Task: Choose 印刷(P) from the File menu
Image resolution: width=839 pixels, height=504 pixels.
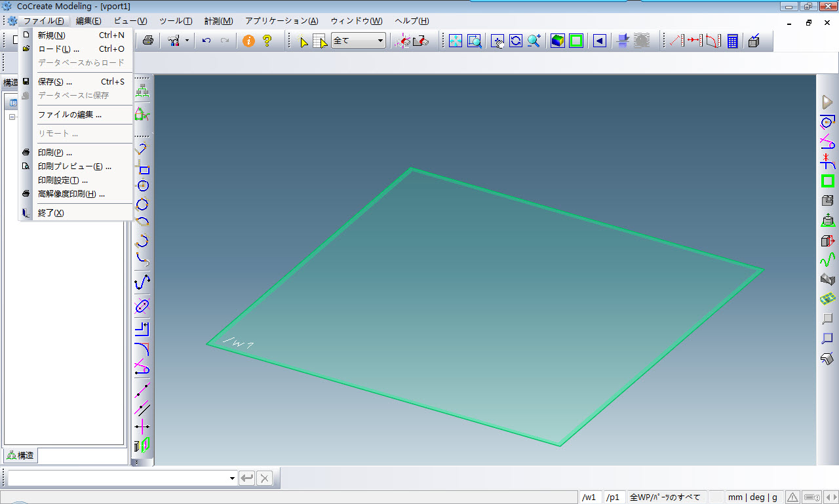Action: 75,153
